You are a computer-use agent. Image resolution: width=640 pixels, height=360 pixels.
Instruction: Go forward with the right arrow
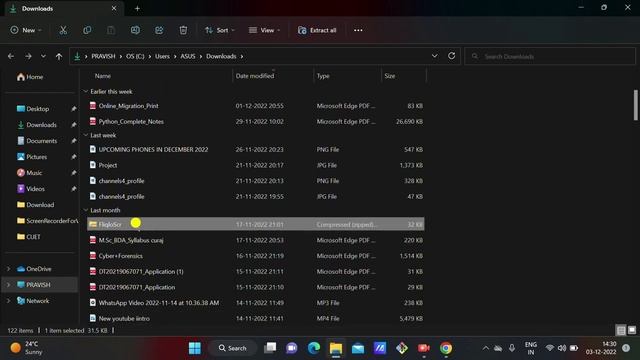pos(28,56)
